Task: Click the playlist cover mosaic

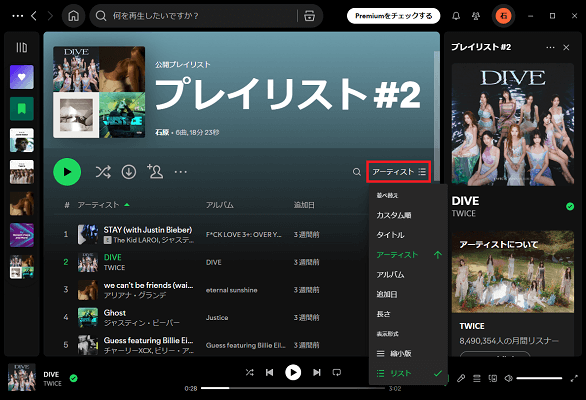Action: coord(99,92)
